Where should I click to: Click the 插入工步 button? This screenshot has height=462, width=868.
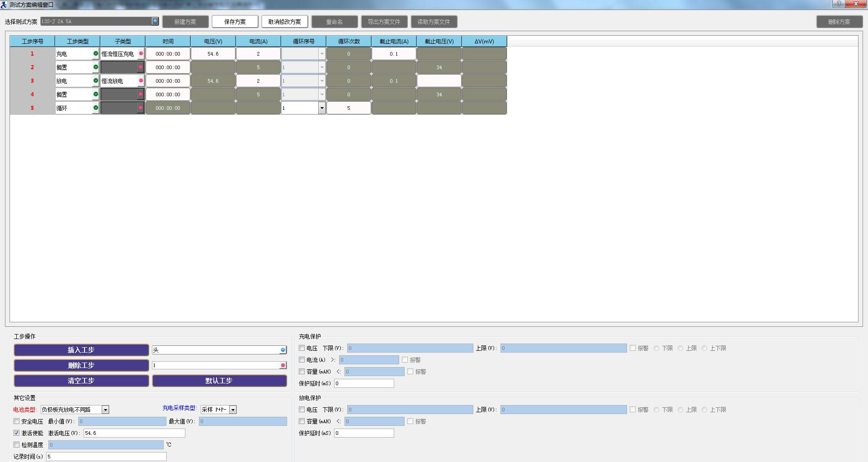coord(81,350)
